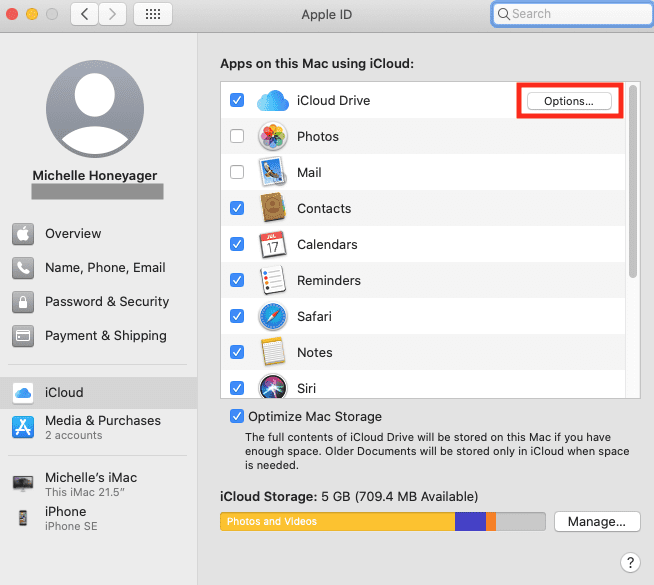Enable the Mail checkbox

coord(237,172)
